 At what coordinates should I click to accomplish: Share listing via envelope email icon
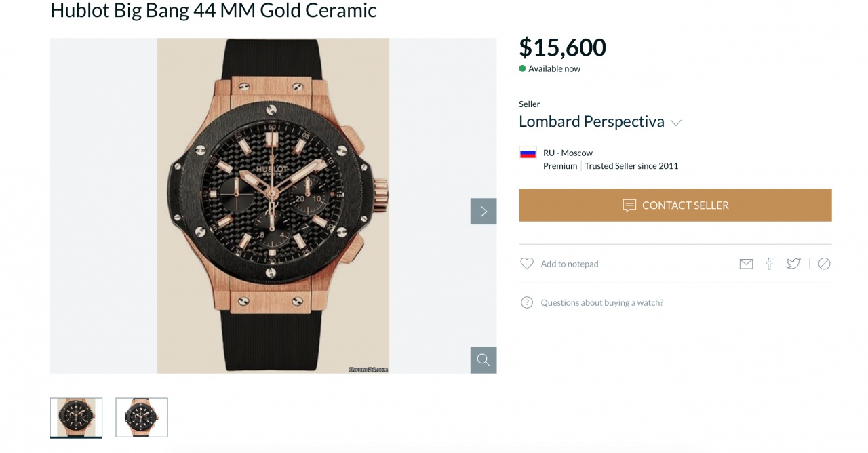746,264
